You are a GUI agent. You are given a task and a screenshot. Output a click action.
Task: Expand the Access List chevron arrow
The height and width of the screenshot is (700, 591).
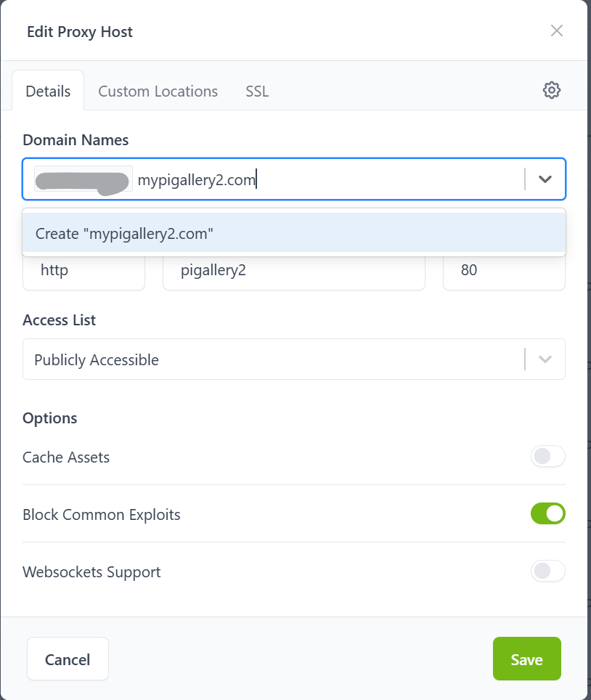point(545,359)
